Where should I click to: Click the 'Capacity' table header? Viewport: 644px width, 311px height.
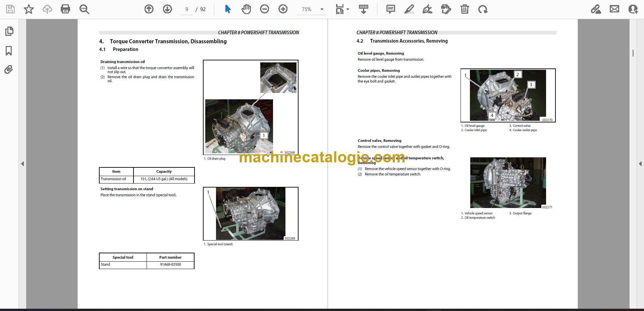(x=164, y=171)
